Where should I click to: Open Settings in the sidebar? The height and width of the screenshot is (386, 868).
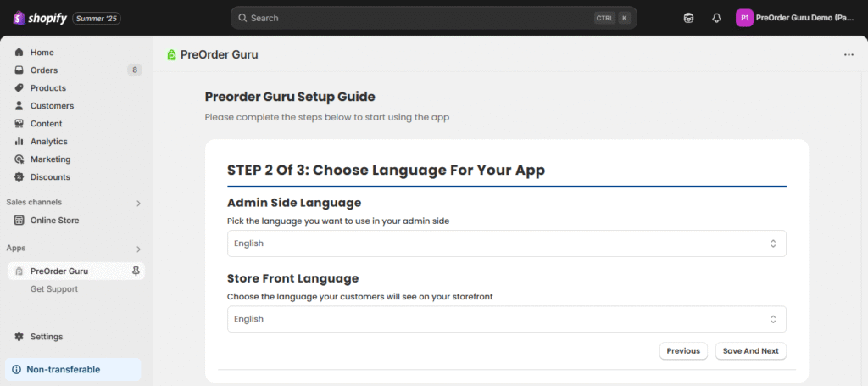(x=46, y=337)
